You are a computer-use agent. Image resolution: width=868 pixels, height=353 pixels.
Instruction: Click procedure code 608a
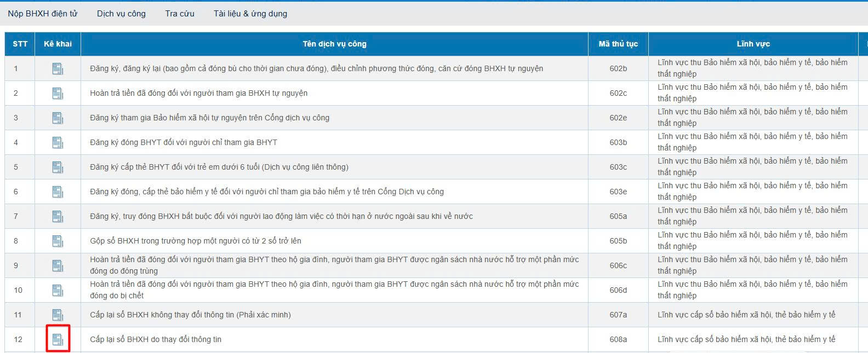pyautogui.click(x=618, y=339)
